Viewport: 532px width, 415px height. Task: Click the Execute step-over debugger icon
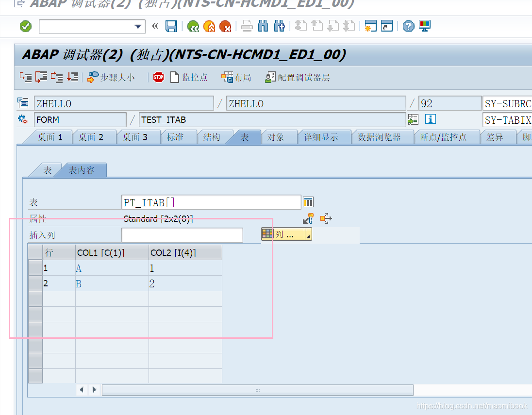coord(41,77)
